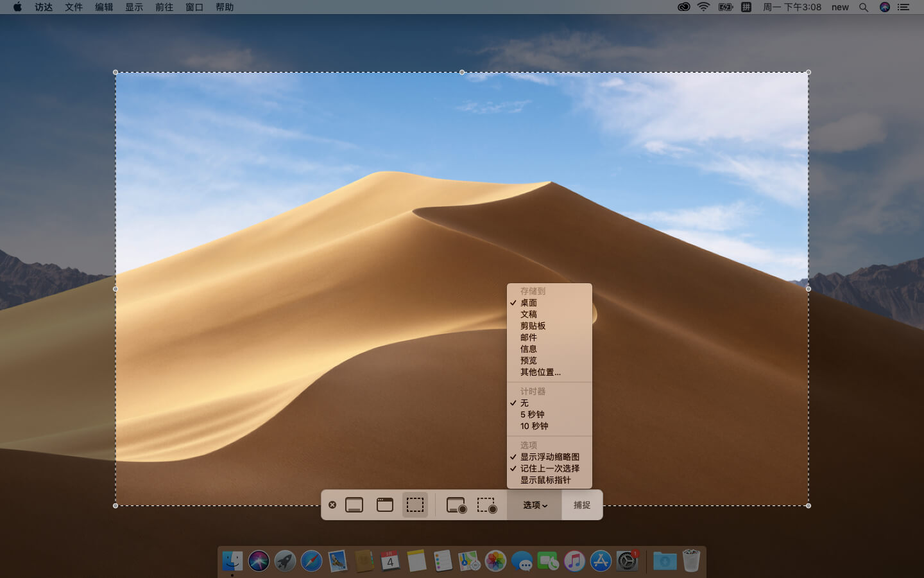Open Mail stamp icon in Dock
The height and width of the screenshot is (578, 924).
tap(338, 561)
